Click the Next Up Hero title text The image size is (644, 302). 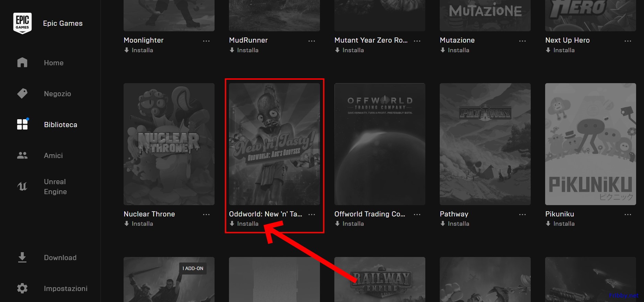(567, 40)
